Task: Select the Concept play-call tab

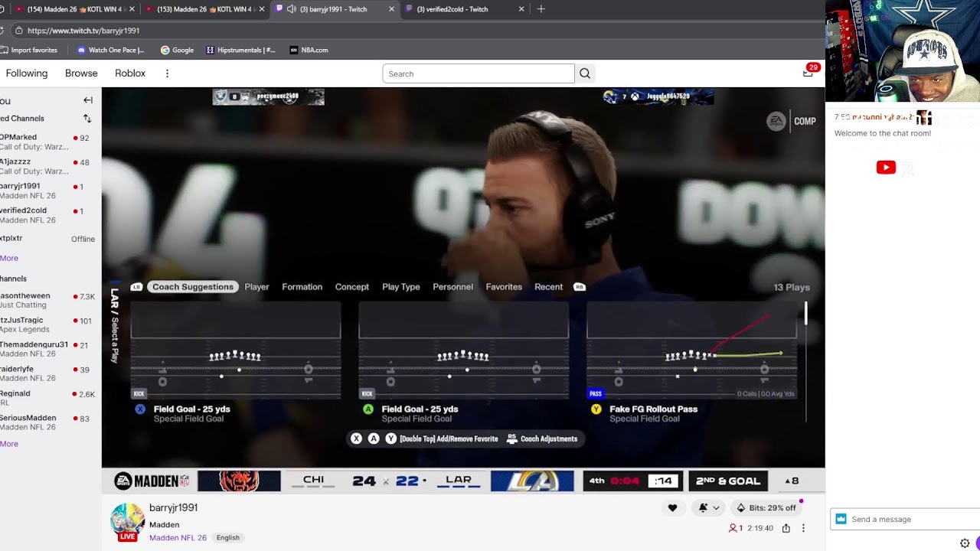Action: (x=351, y=287)
